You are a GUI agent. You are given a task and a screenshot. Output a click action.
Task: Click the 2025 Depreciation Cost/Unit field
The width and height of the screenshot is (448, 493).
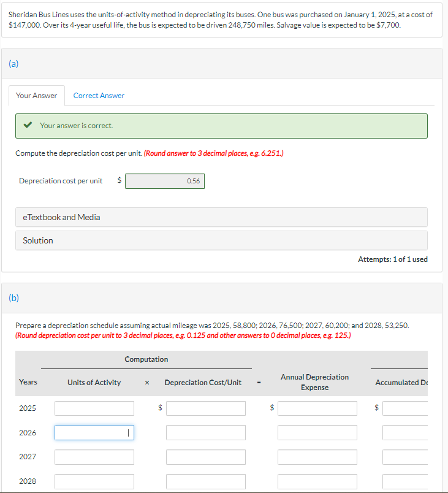[206, 408]
